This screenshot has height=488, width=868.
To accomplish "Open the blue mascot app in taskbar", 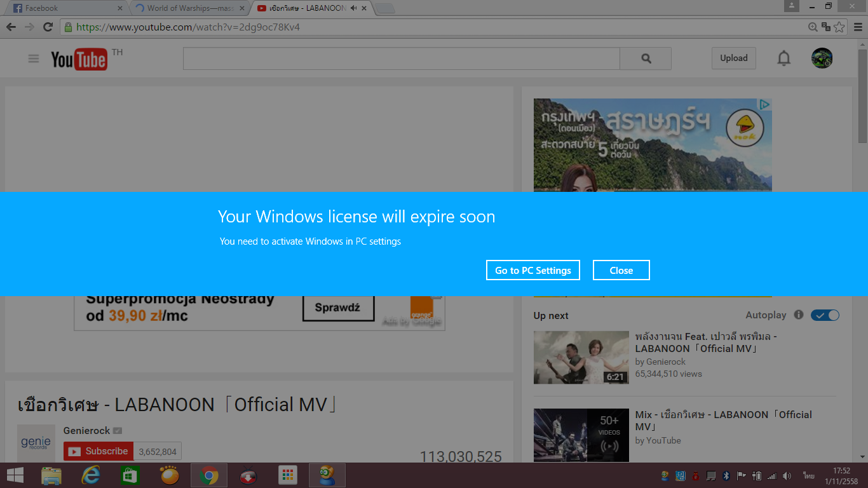I will [327, 475].
